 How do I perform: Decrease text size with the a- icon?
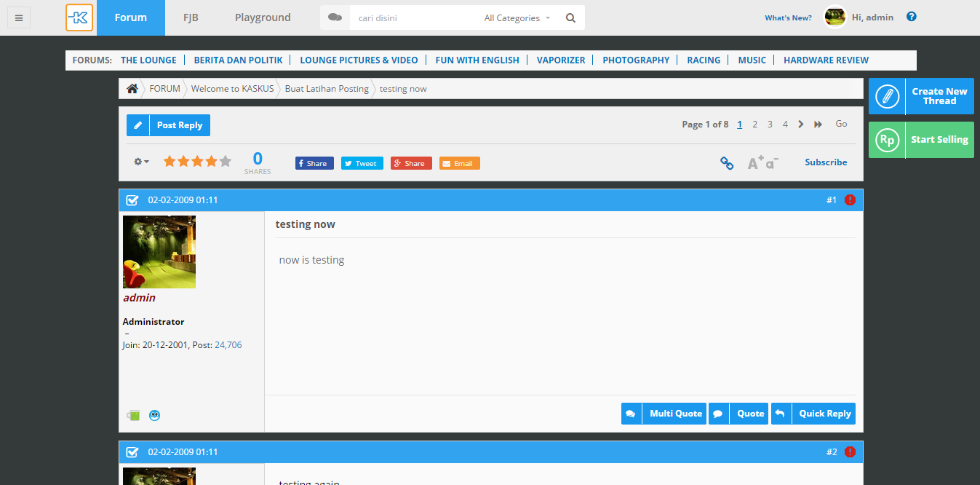770,165
